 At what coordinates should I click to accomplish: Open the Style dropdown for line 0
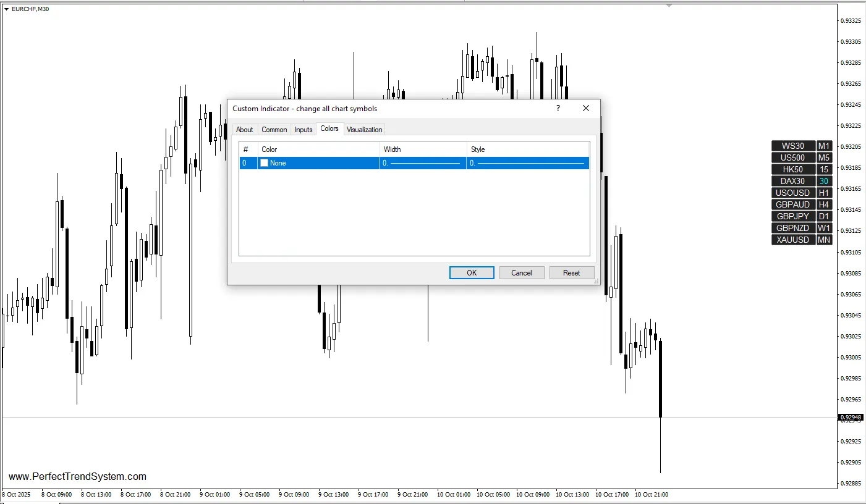coord(527,162)
